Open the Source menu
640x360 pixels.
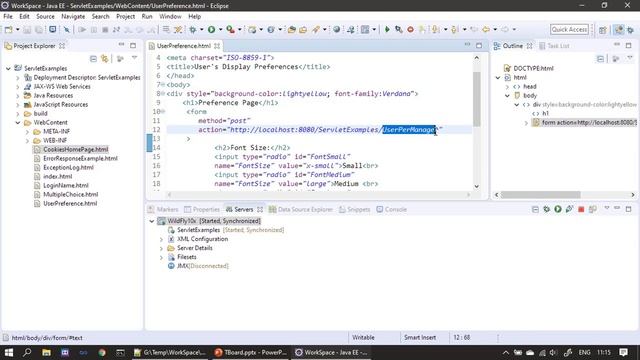tap(45, 16)
